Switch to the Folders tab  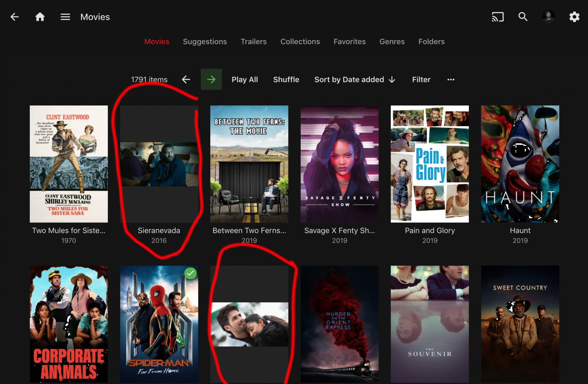coord(431,42)
